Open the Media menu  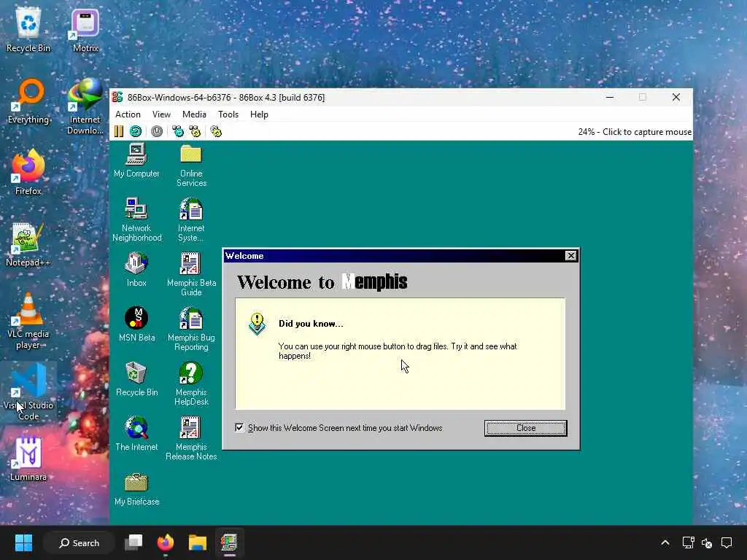click(194, 114)
